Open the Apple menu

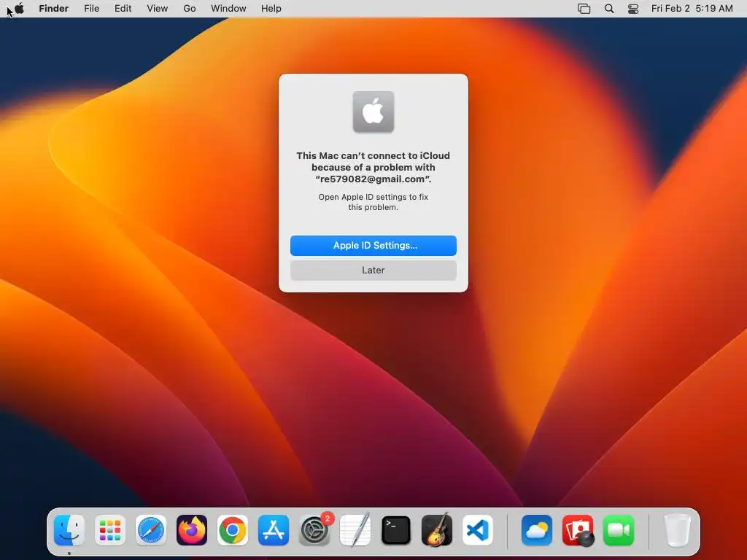coord(19,9)
